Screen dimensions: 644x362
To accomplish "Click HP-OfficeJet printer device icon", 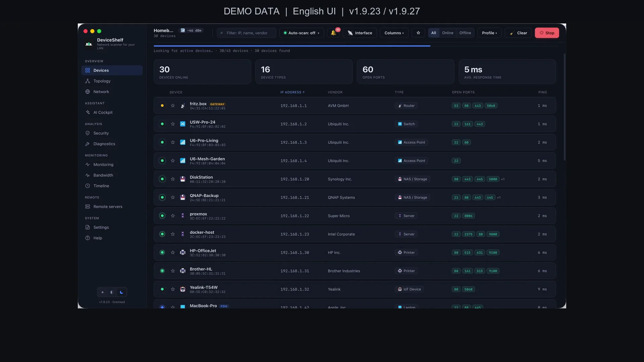I will coord(183,252).
